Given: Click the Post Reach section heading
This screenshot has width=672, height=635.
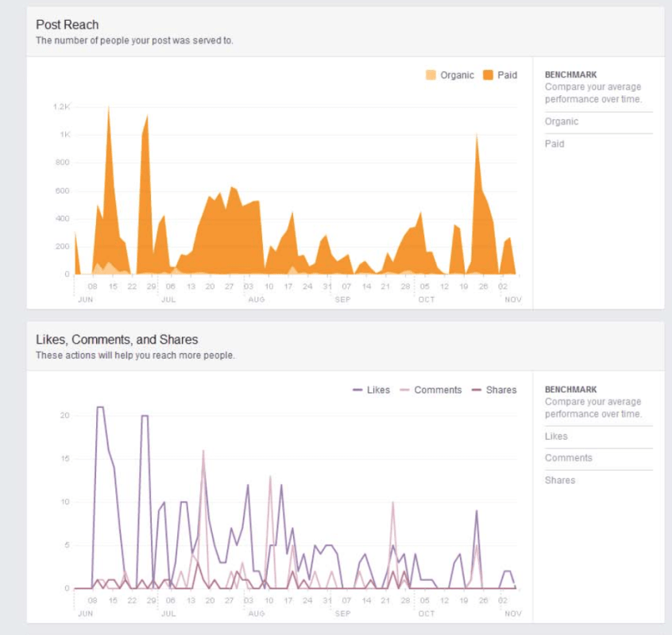Looking at the screenshot, I should tap(68, 25).
